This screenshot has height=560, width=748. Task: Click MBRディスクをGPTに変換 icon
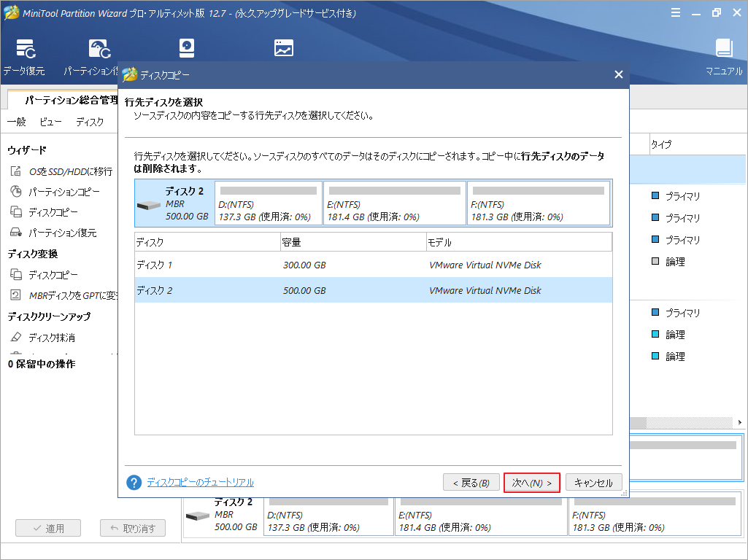(x=16, y=295)
